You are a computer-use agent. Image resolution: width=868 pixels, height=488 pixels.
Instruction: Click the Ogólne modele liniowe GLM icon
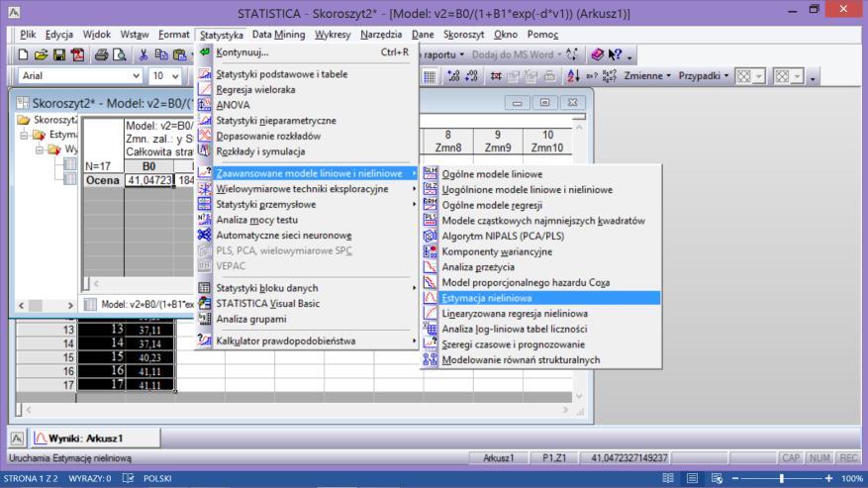click(x=431, y=173)
